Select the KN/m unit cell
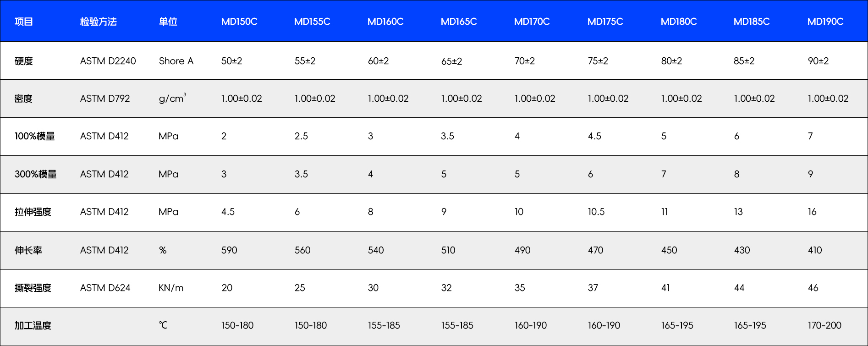Image resolution: width=868 pixels, height=346 pixels. click(170, 288)
